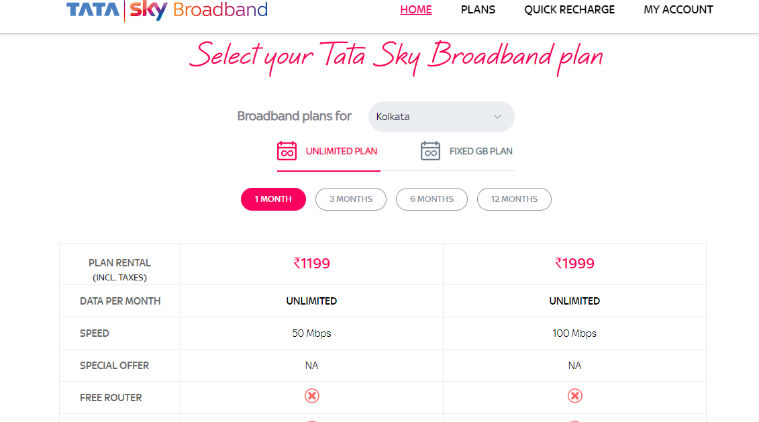Click the Fixed GB Plan calendar icon

point(430,151)
